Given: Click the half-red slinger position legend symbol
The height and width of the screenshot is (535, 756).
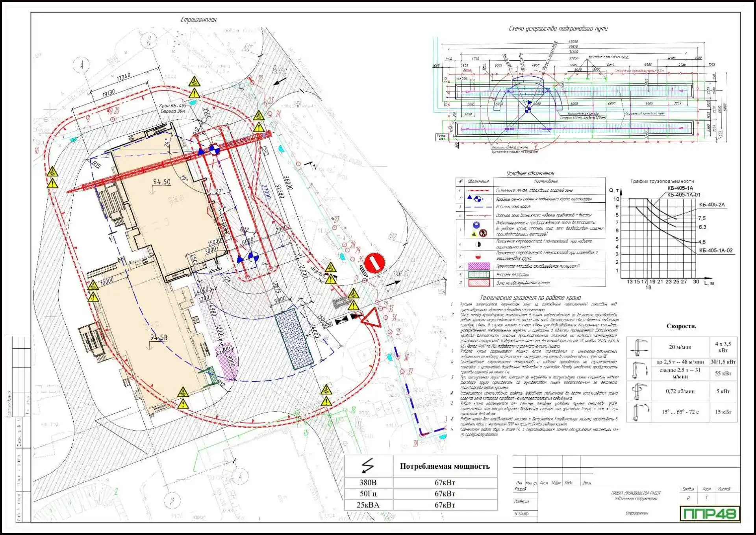Looking at the screenshot, I should point(478,256).
